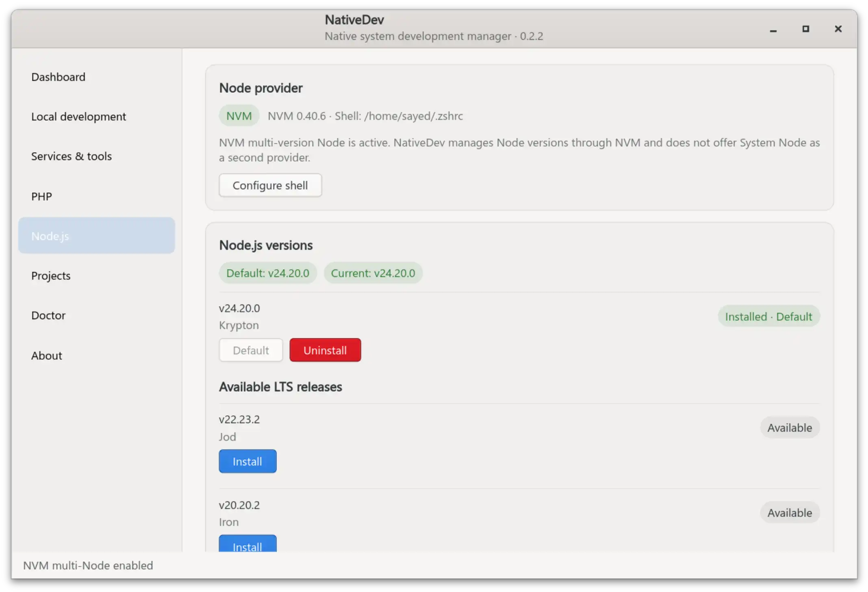Click the NativeDev title in header
Image resolution: width=868 pixels, height=592 pixels.
(x=354, y=20)
